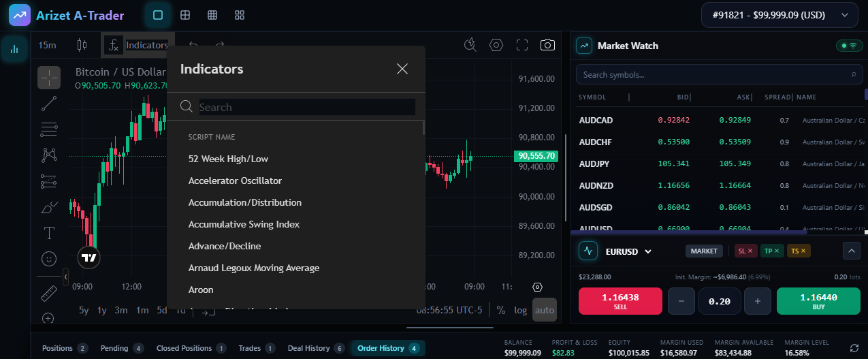Select the trend line drawing tool
Viewport: 868px width, 359px height.
pos(49,104)
